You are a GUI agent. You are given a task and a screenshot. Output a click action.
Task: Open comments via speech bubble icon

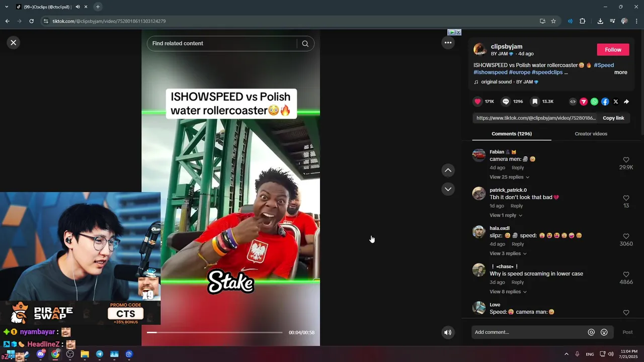[506, 102]
